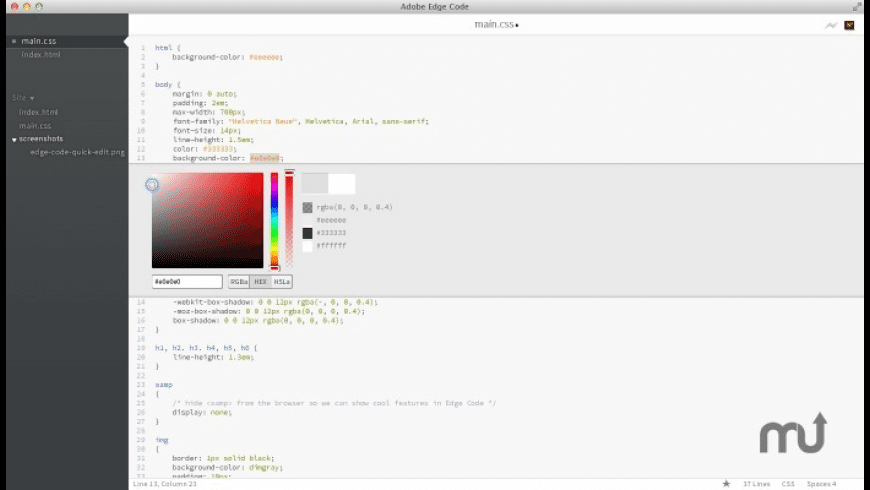
Task: Pick the dark #333333 color swatch
Action: tap(308, 232)
